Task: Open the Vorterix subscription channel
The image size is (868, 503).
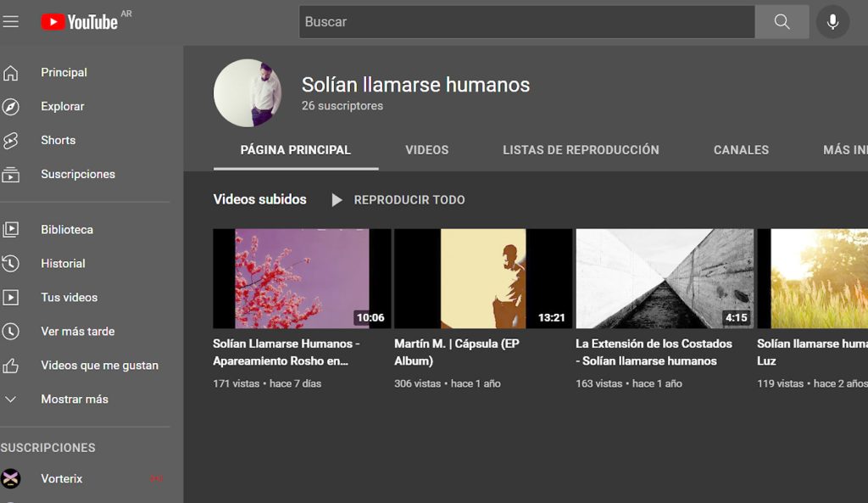Action: (61, 478)
